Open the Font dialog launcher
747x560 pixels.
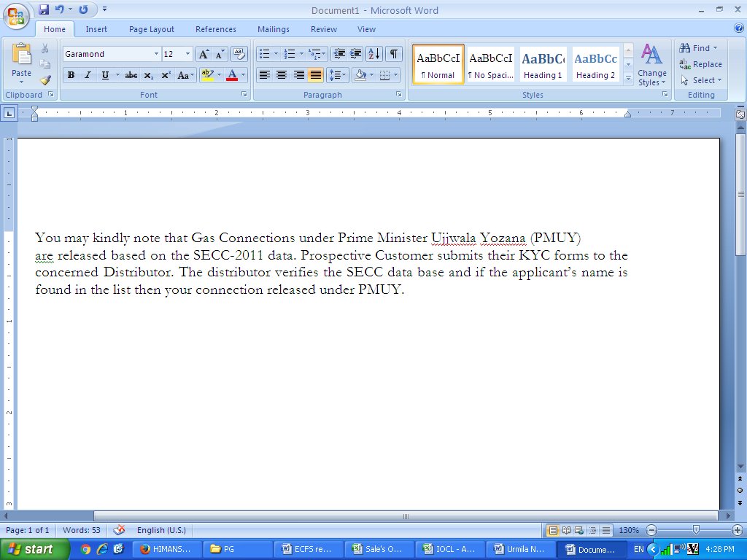(x=244, y=95)
